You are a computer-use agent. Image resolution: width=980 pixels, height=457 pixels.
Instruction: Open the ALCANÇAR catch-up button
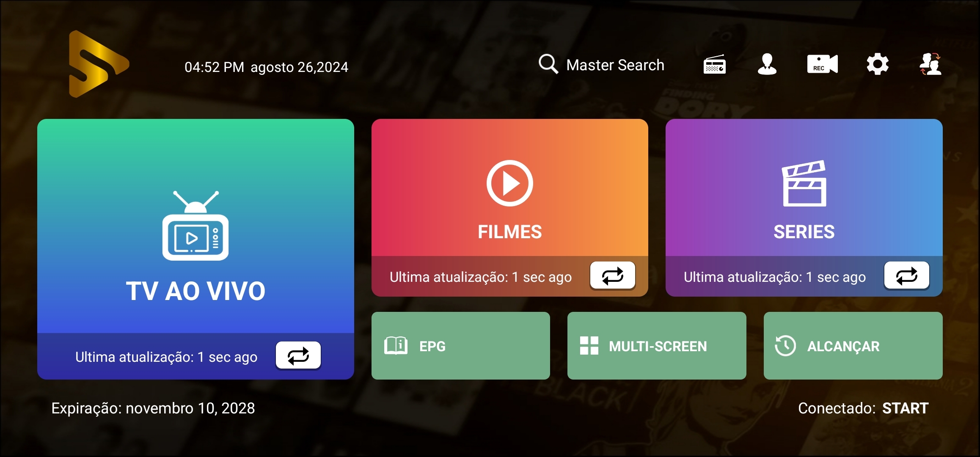tap(853, 346)
